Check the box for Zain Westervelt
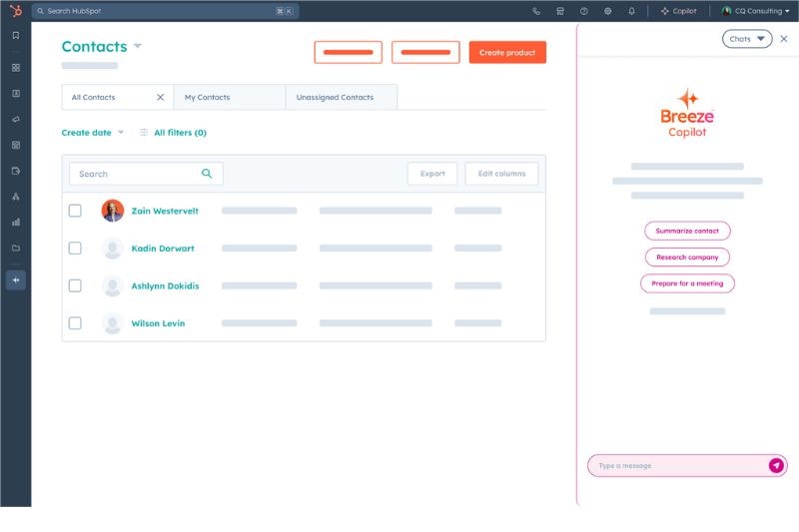 pos(75,211)
